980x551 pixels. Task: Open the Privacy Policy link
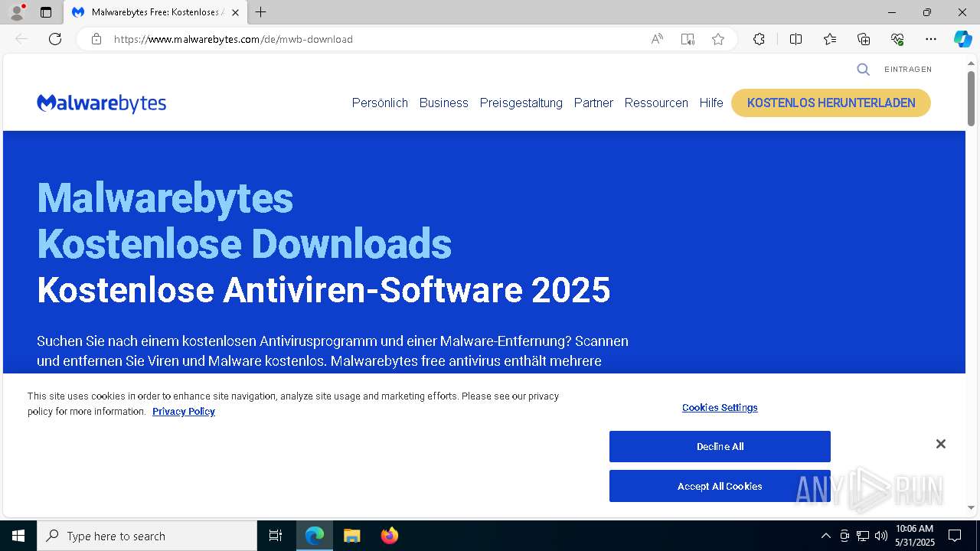pos(183,412)
